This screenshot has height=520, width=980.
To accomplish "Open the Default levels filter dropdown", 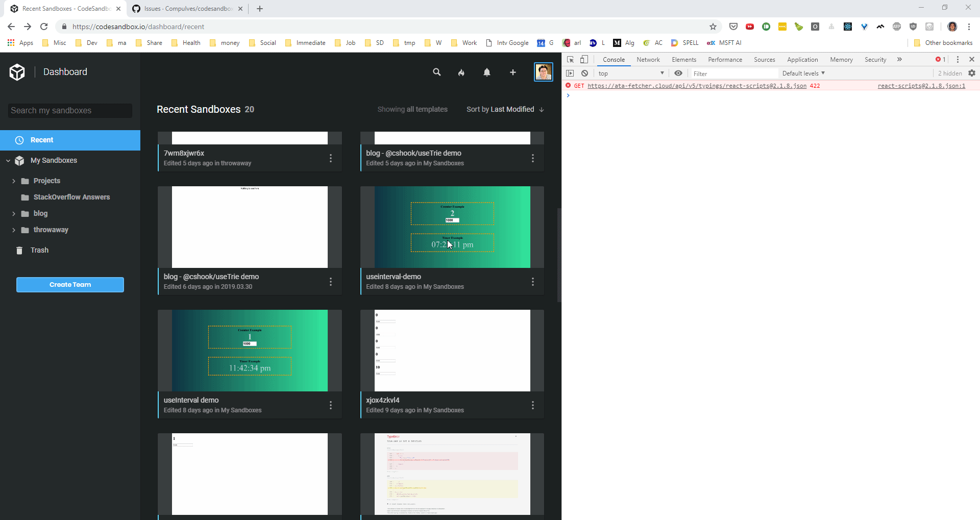I will [x=803, y=73].
